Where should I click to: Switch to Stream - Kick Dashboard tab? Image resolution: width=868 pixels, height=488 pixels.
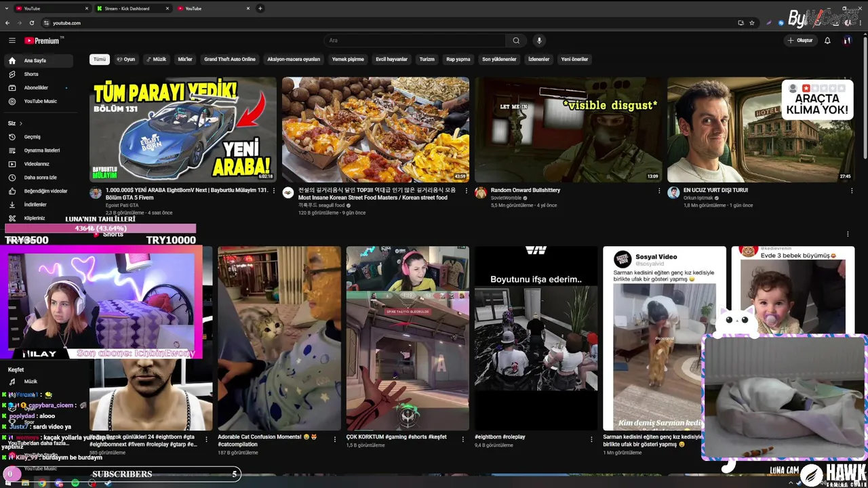pos(132,8)
